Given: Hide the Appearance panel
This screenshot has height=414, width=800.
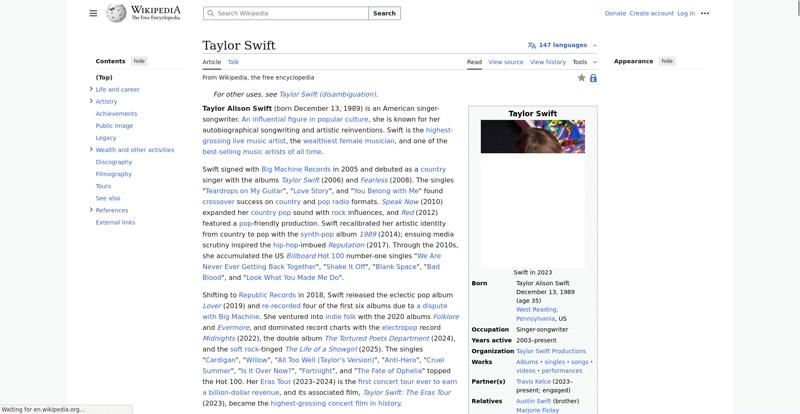Looking at the screenshot, I should (x=667, y=61).
